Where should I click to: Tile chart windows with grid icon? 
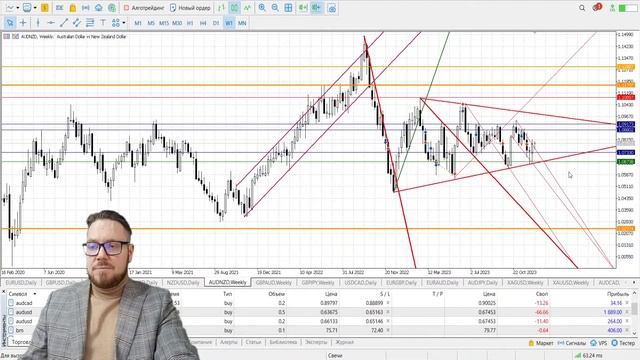pos(288,8)
